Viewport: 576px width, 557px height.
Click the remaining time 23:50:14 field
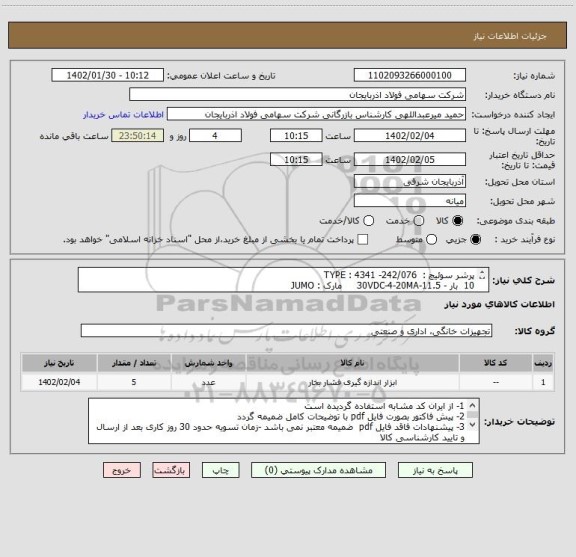138,136
